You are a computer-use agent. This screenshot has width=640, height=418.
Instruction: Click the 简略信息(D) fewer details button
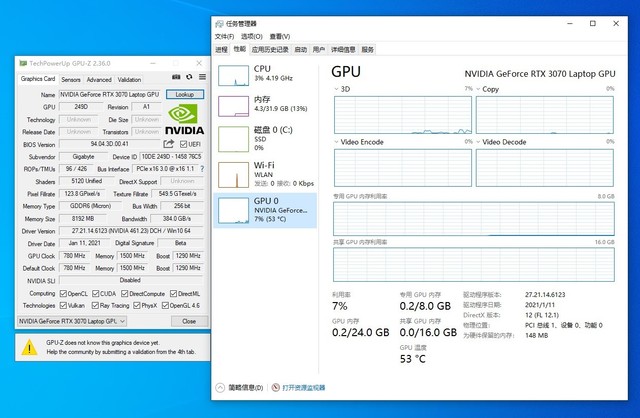click(245, 388)
